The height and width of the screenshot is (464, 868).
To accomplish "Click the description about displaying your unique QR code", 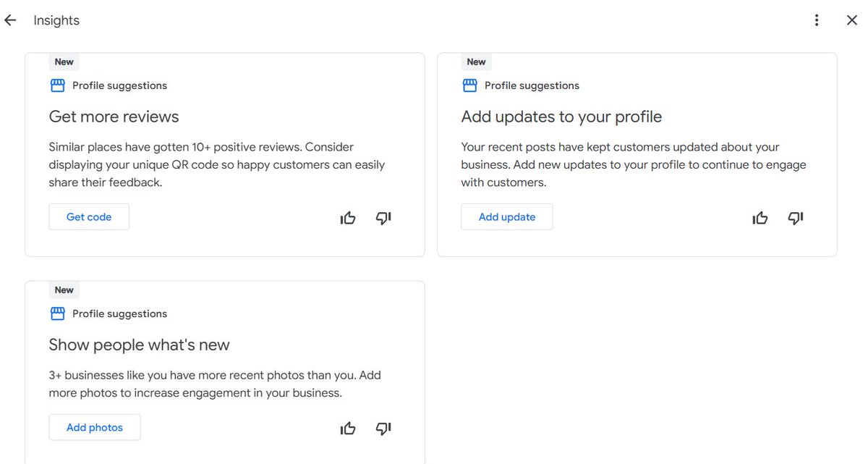I will coord(217,164).
